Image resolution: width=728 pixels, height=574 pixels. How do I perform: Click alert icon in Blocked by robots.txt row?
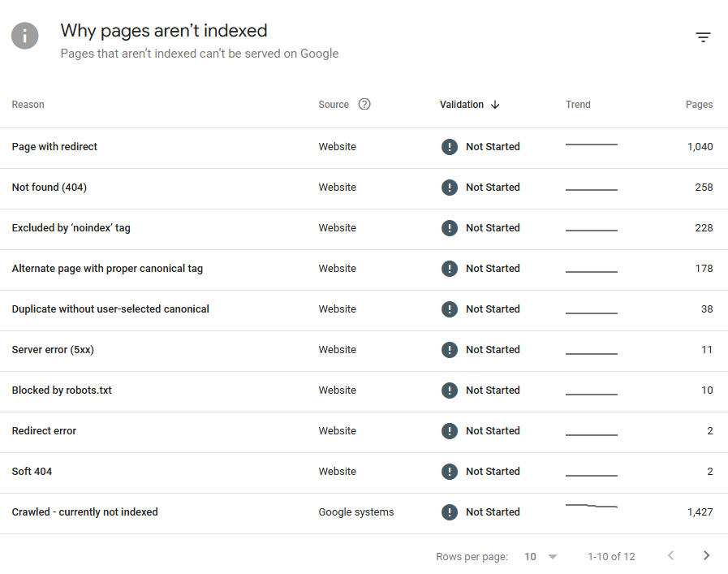[x=450, y=390]
